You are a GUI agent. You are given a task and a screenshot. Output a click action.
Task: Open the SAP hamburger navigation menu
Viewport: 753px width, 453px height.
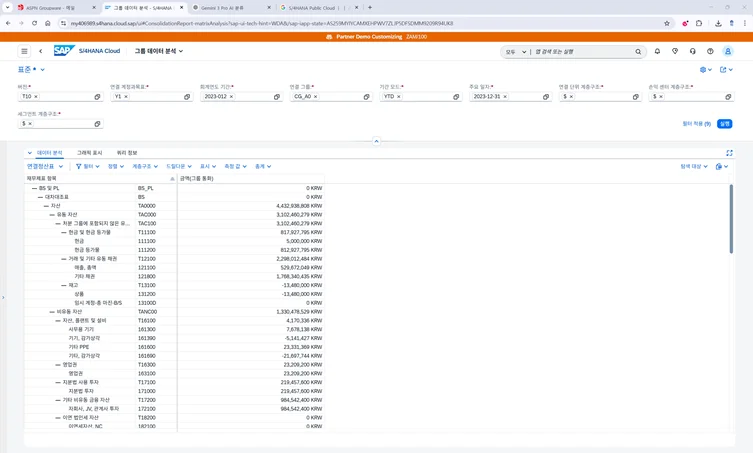[25, 51]
